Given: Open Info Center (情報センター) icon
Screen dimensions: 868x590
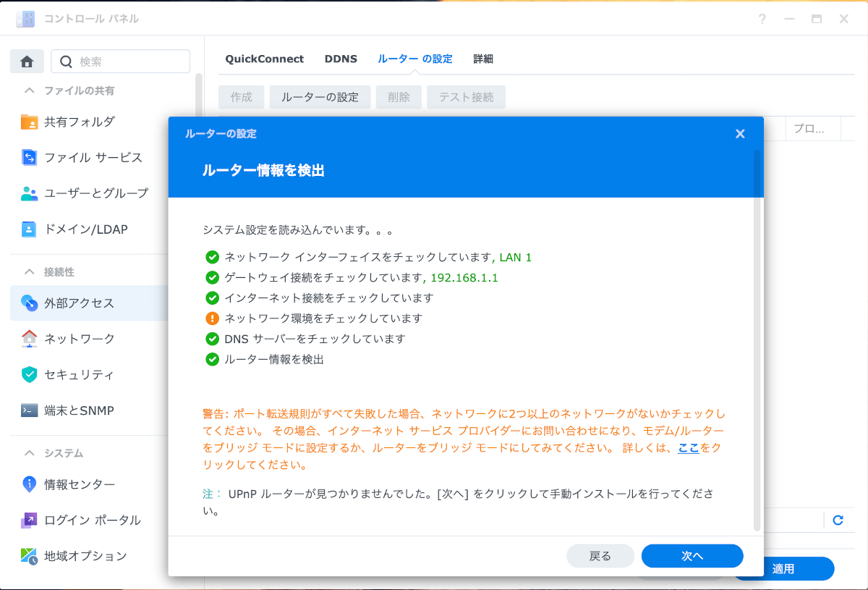Looking at the screenshot, I should tap(29, 484).
